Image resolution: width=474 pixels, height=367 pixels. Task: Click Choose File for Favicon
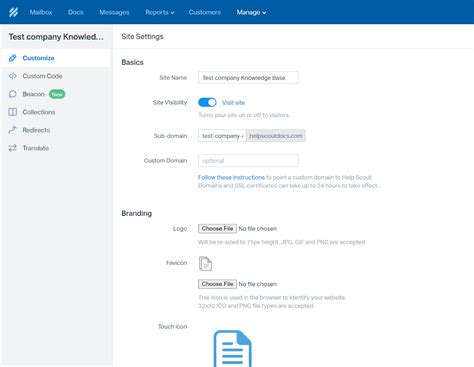(217, 284)
